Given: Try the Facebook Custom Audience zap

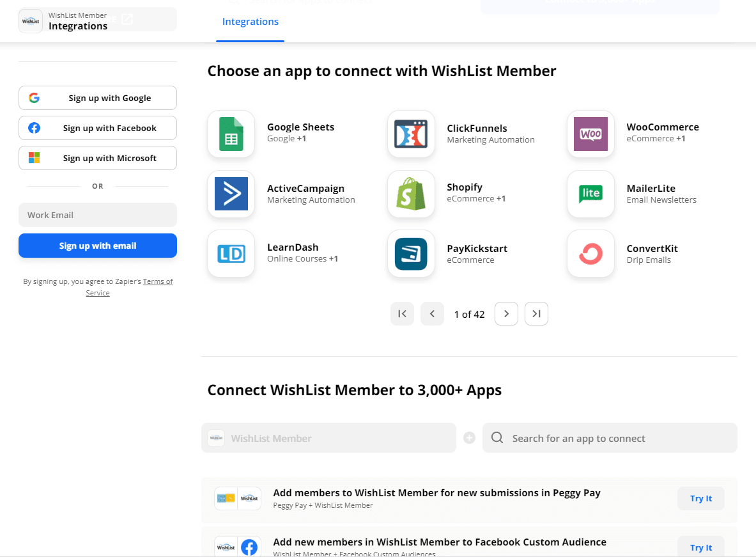Looking at the screenshot, I should [x=700, y=547].
